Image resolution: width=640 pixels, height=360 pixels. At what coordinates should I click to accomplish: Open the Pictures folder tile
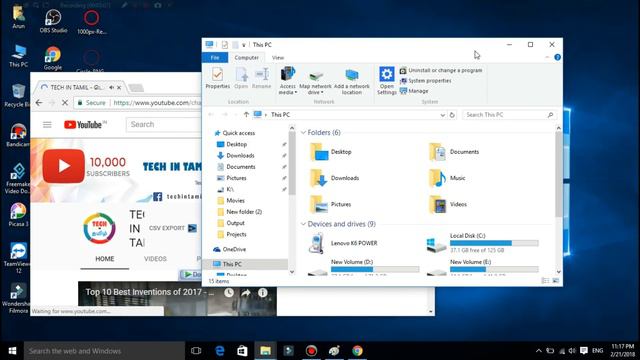[331, 204]
